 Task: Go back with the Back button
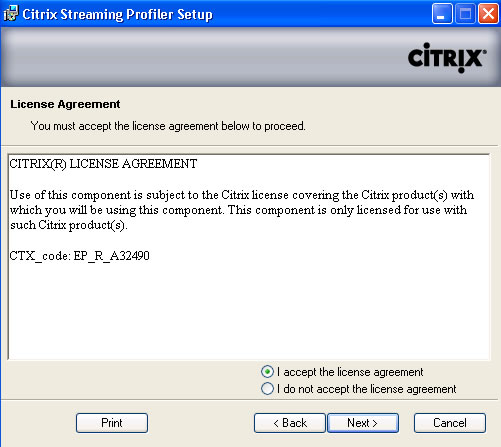(289, 423)
